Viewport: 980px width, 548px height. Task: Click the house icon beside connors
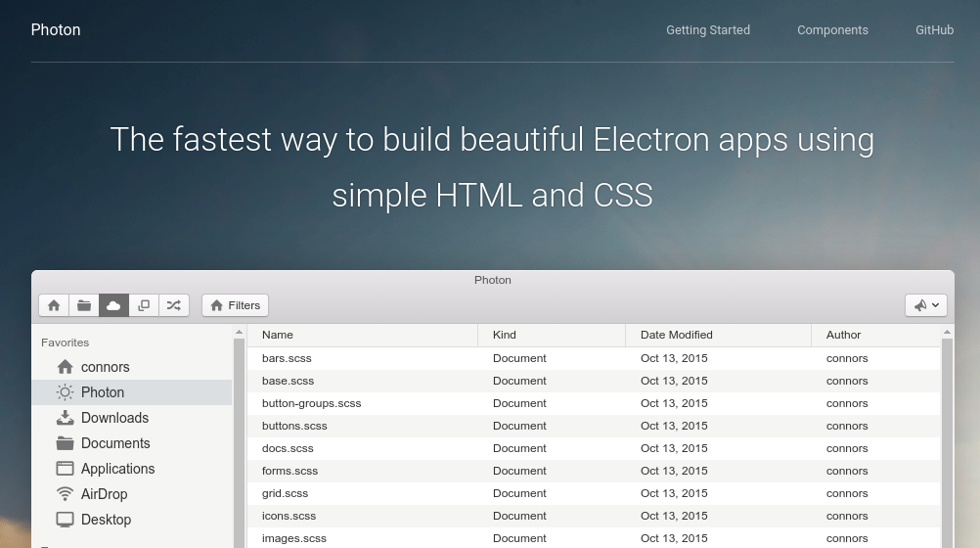click(x=65, y=367)
